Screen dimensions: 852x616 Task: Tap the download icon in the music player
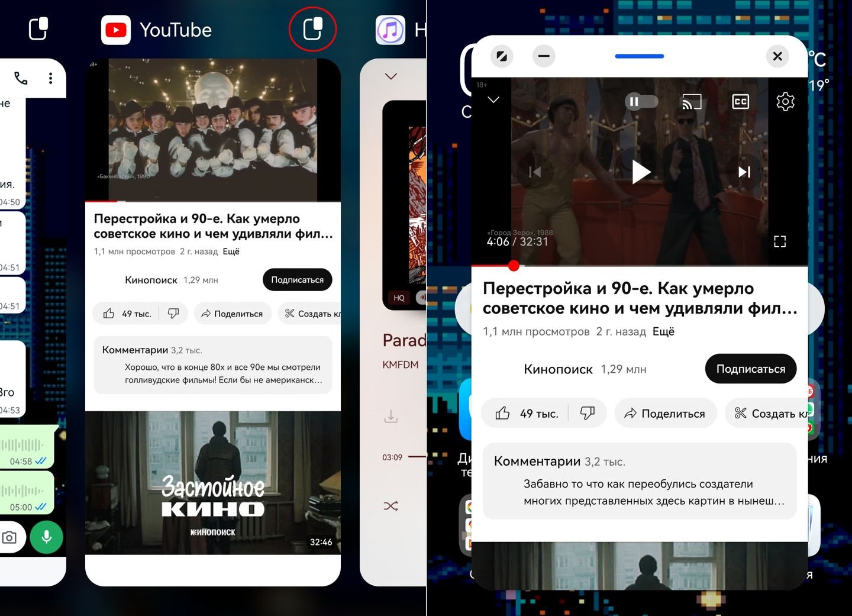click(x=391, y=416)
